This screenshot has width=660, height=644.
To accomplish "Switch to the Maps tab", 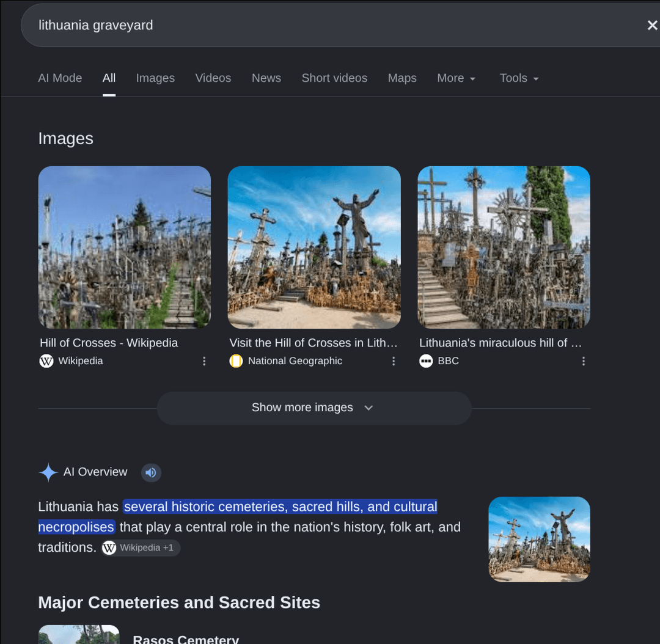I will click(x=402, y=78).
